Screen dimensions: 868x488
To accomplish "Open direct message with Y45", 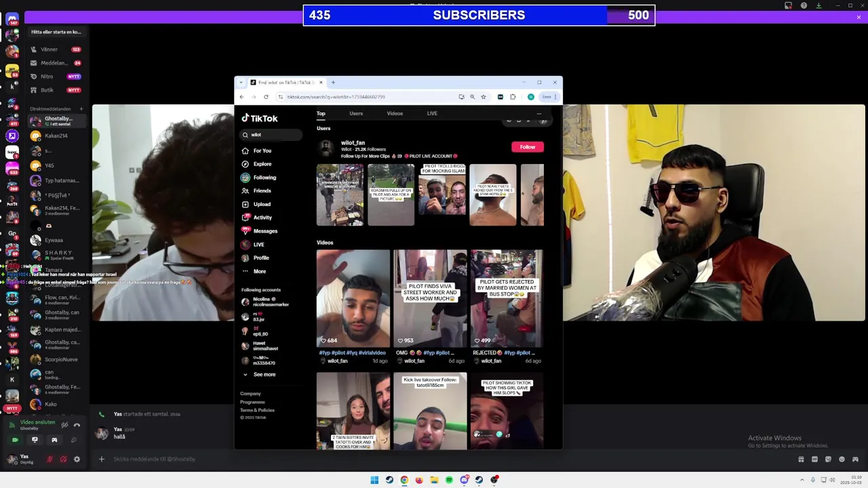I will tap(56, 165).
